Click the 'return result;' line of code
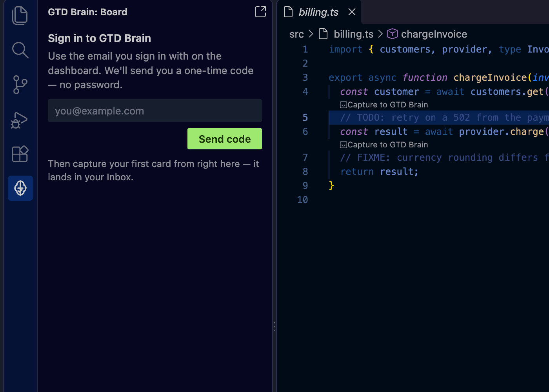The image size is (549, 392). [x=379, y=172]
